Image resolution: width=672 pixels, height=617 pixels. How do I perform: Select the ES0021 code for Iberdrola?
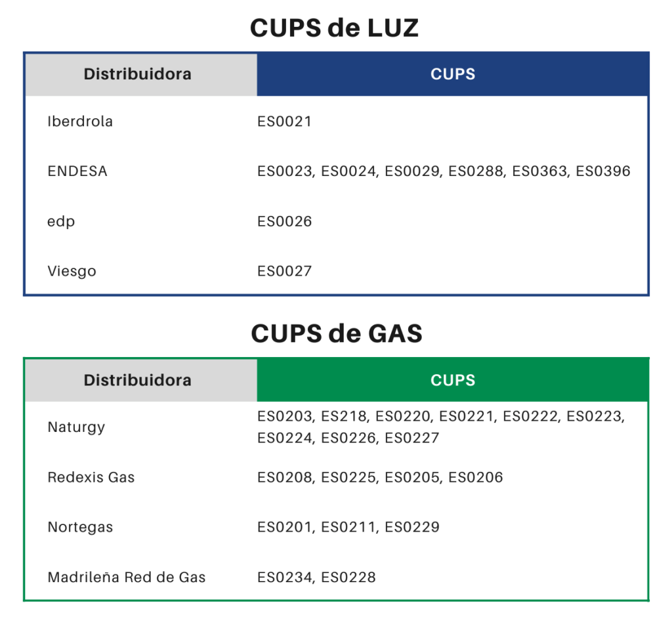tap(284, 121)
